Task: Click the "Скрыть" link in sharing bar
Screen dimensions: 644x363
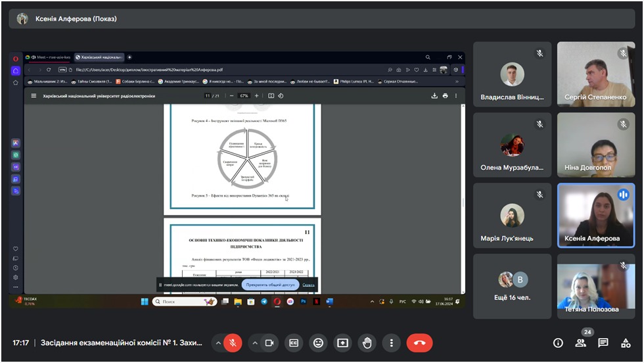Action: [x=309, y=285]
